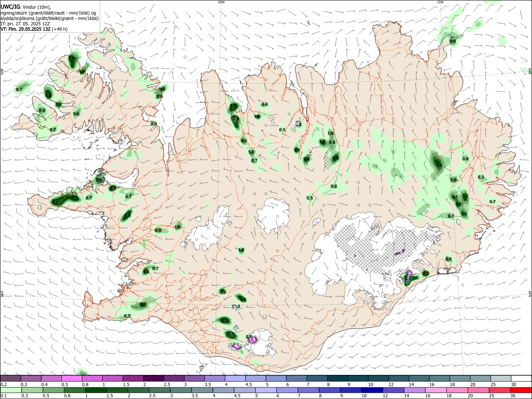Select the deep blue 10 rain legend swatch
The image size is (532, 399).
[x=372, y=390]
